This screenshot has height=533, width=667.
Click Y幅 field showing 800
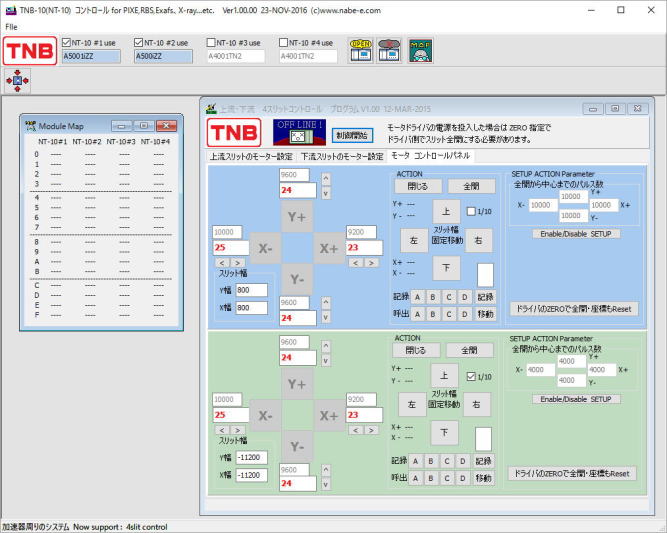(x=251, y=290)
